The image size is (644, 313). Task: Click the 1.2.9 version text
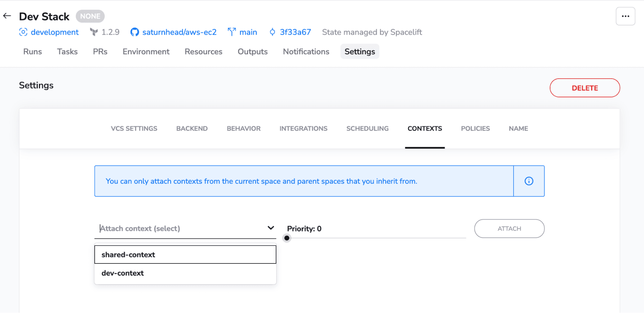click(111, 32)
